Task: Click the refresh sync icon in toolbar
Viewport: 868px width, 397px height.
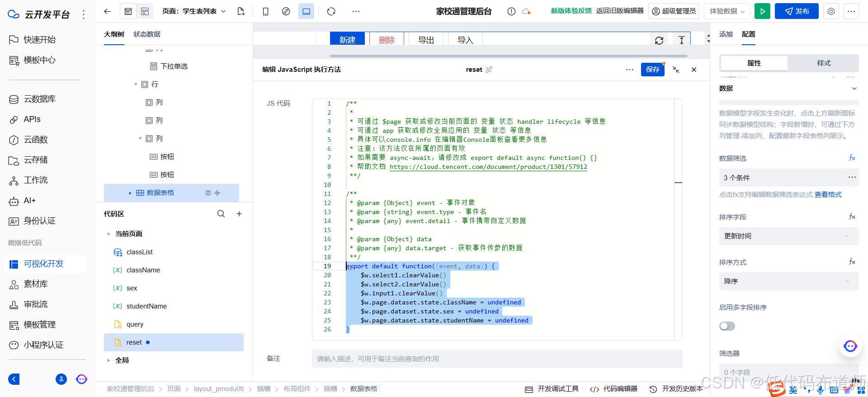Action: click(331, 11)
